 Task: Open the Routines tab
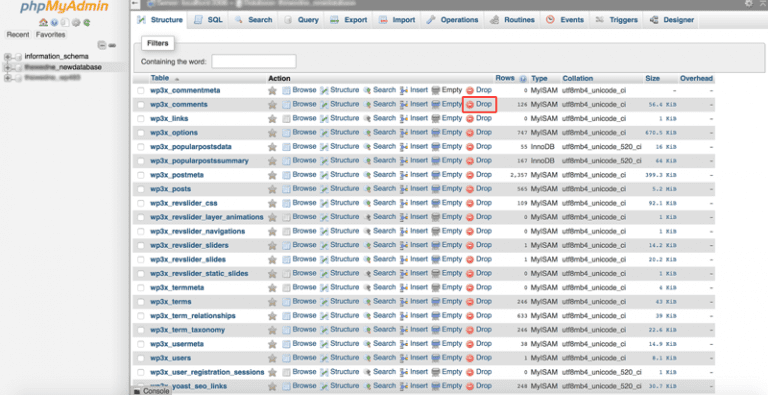tap(512, 20)
